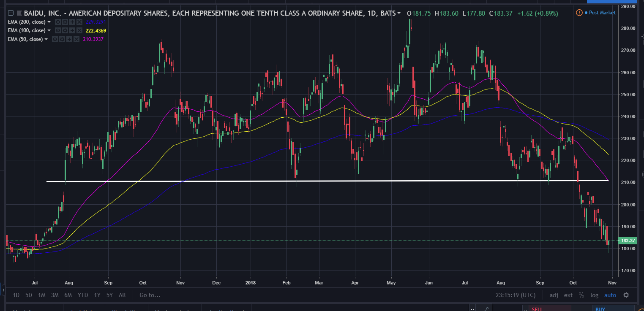The width and height of the screenshot is (644, 311).
Task: Remove the EMA (200, close) indicator
Action: 79,22
